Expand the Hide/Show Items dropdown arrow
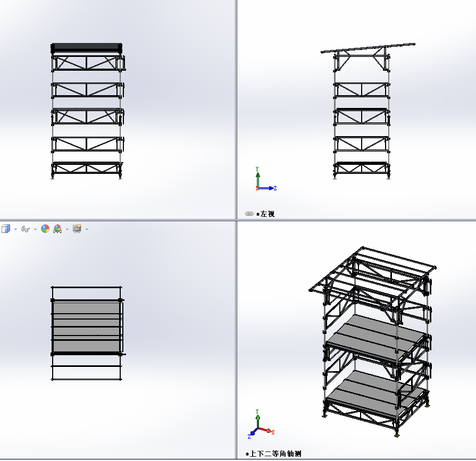Image resolution: width=476 pixels, height=461 pixels. click(35, 230)
